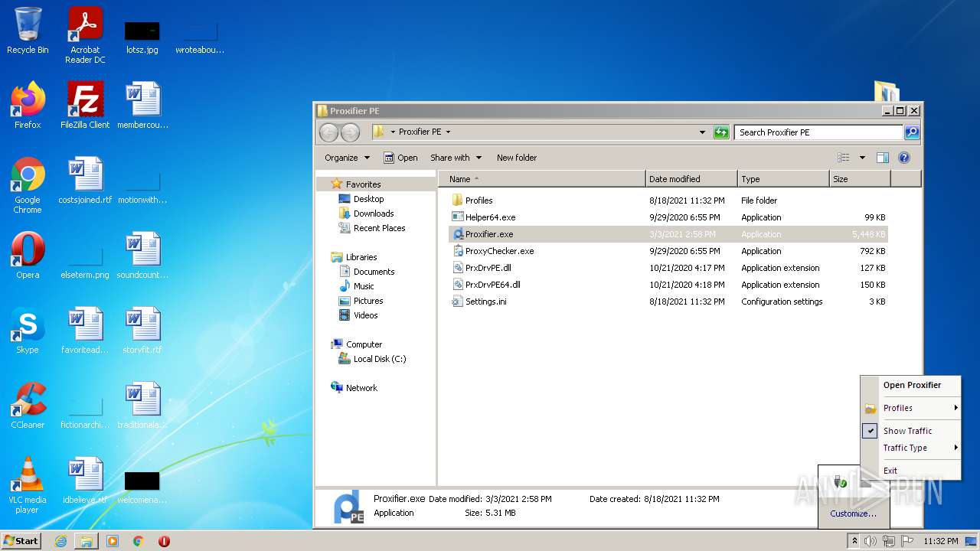
Task: Select the VLC media player desktop shortcut
Action: [x=28, y=485]
